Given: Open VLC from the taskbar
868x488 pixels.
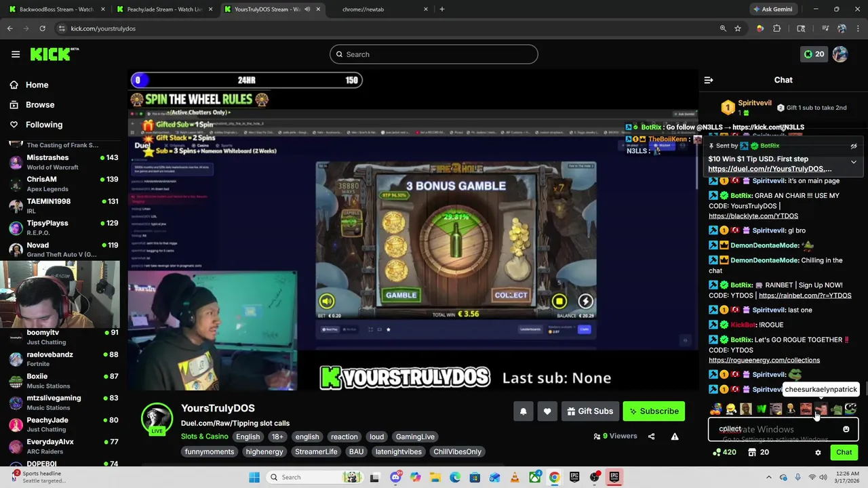Looking at the screenshot, I should [x=515, y=477].
